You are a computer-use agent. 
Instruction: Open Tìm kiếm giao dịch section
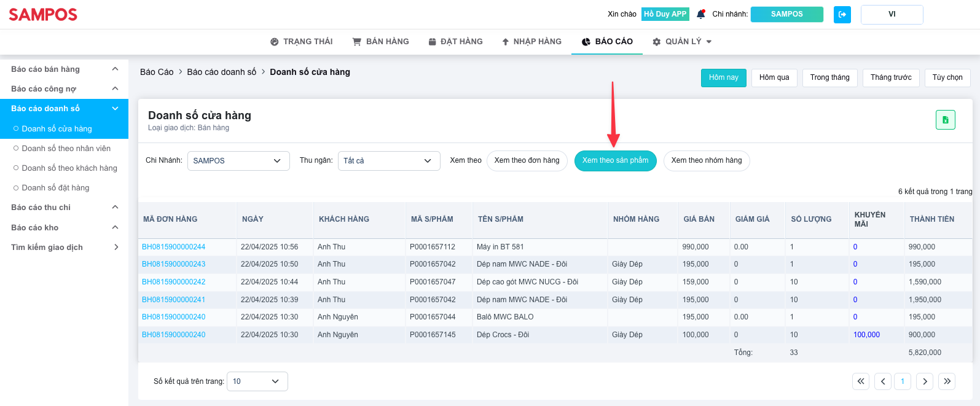point(65,248)
